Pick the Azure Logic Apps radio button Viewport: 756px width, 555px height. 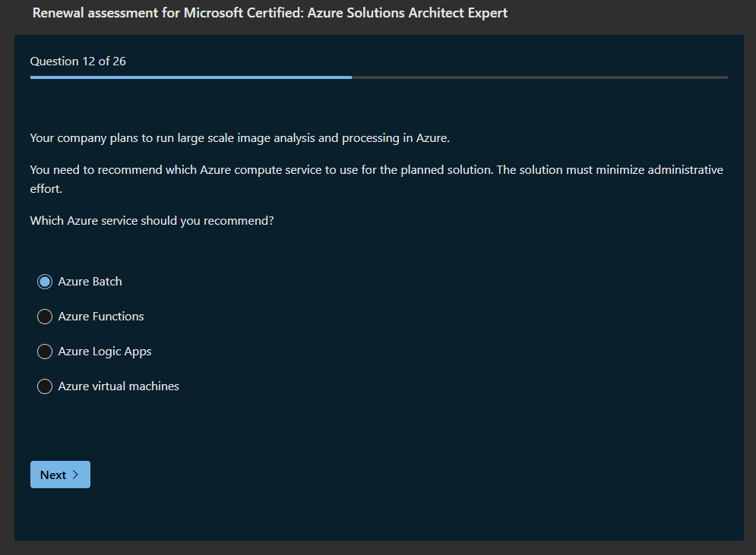coord(45,352)
